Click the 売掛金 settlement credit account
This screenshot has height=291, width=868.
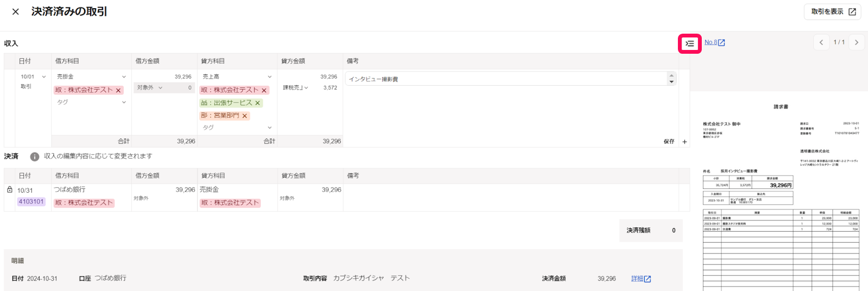[209, 189]
